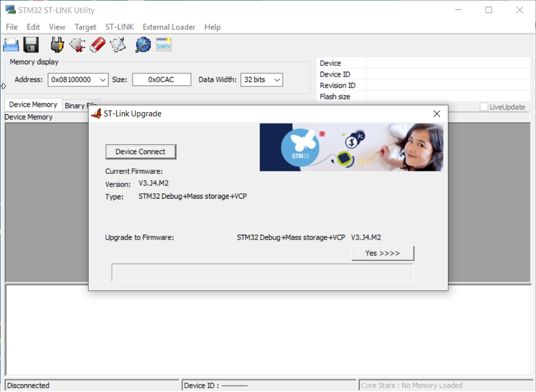Image resolution: width=536 pixels, height=392 pixels.
Task: Click the Yes >>>> upgrade button
Action: click(x=383, y=253)
